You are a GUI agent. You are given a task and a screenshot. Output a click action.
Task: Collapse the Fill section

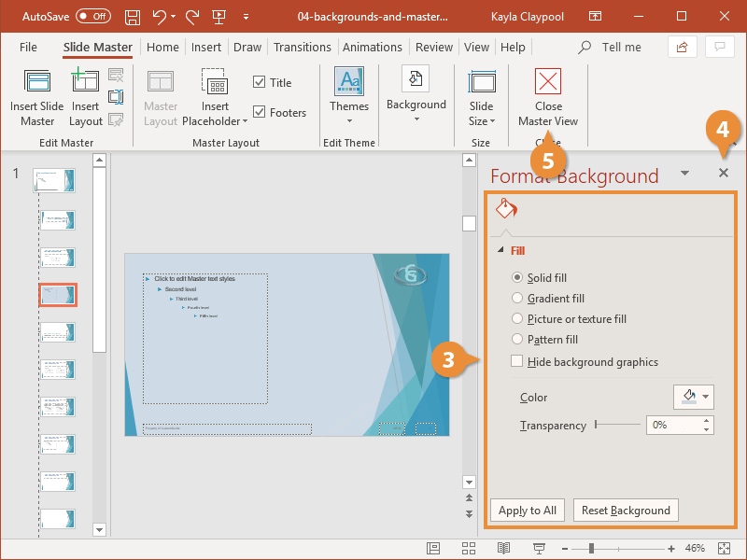501,250
